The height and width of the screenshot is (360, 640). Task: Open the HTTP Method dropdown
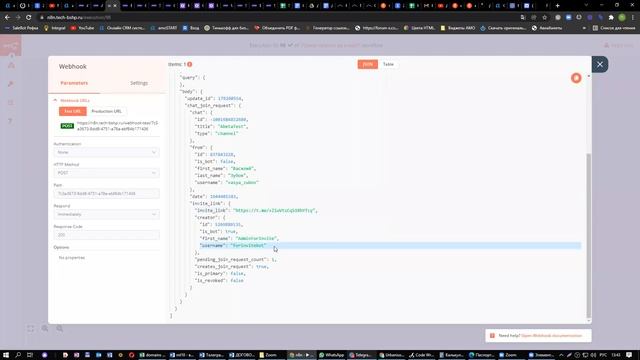pos(107,173)
